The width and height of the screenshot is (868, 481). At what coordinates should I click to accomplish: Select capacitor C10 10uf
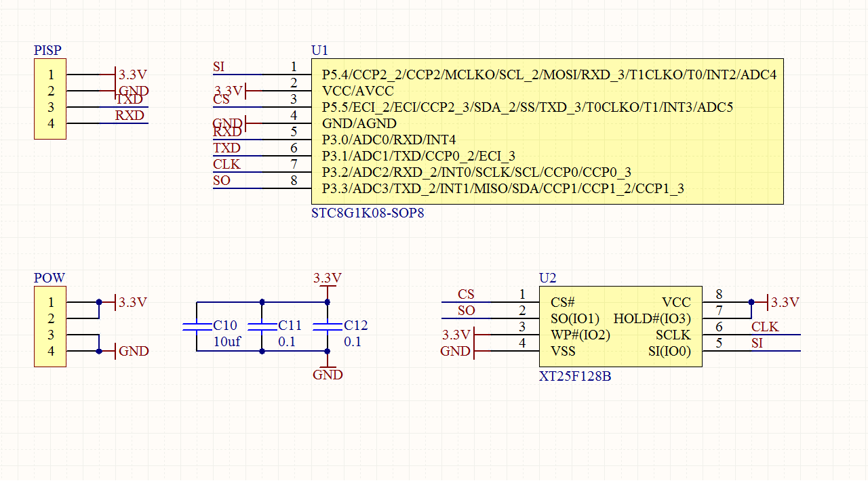pyautogui.click(x=197, y=327)
